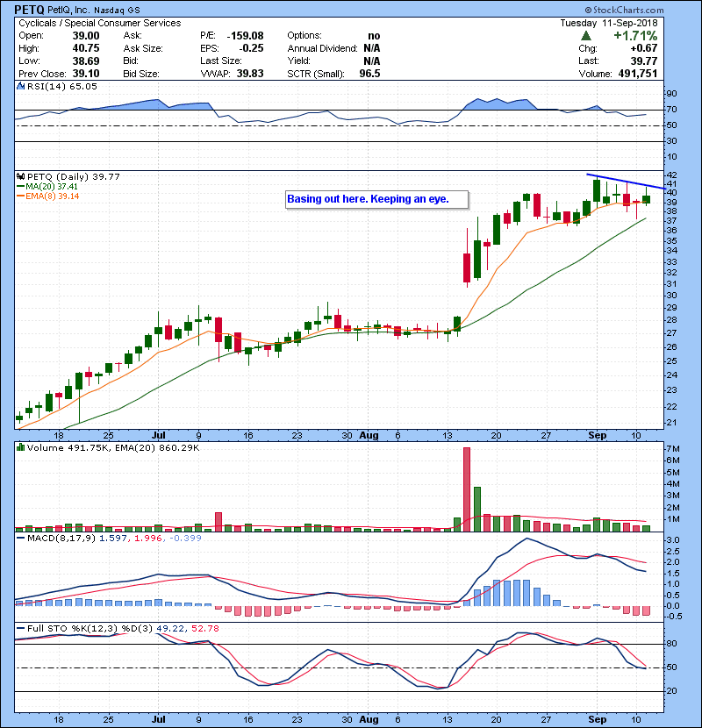Click the stochastic %K value 49.22
Image resolution: width=702 pixels, height=728 pixels.
point(171,629)
